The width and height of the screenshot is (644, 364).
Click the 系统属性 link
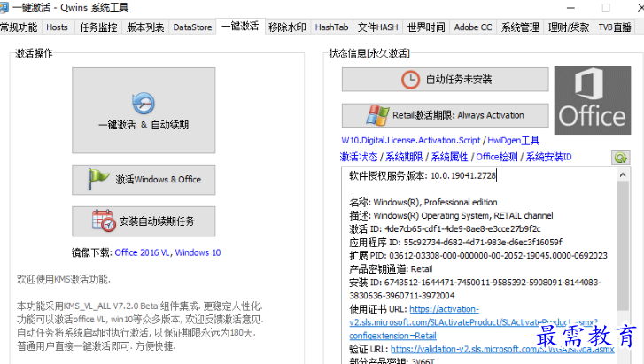449,157
